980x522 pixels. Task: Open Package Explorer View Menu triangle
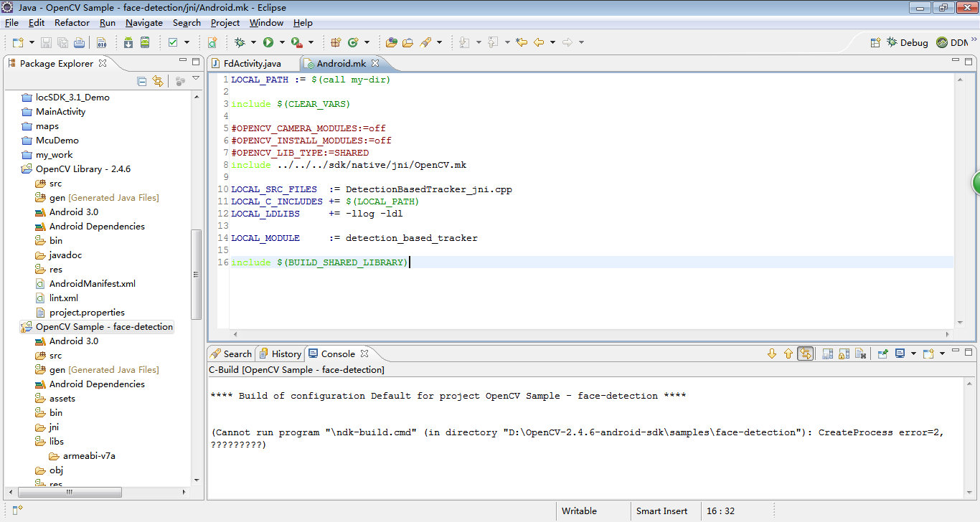196,79
